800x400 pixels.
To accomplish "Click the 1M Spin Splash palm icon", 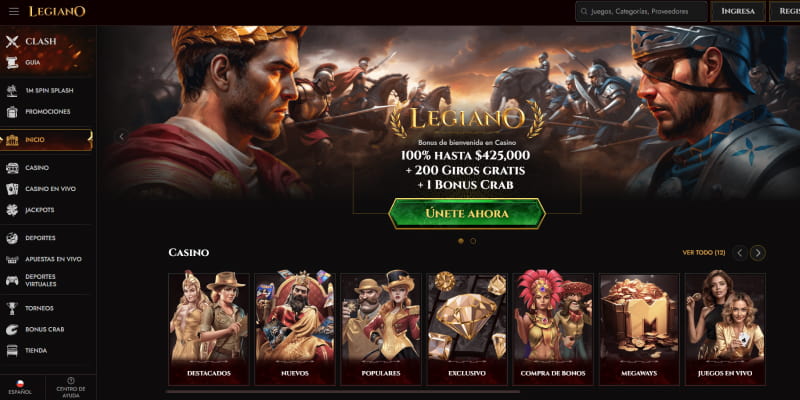I will (12, 90).
